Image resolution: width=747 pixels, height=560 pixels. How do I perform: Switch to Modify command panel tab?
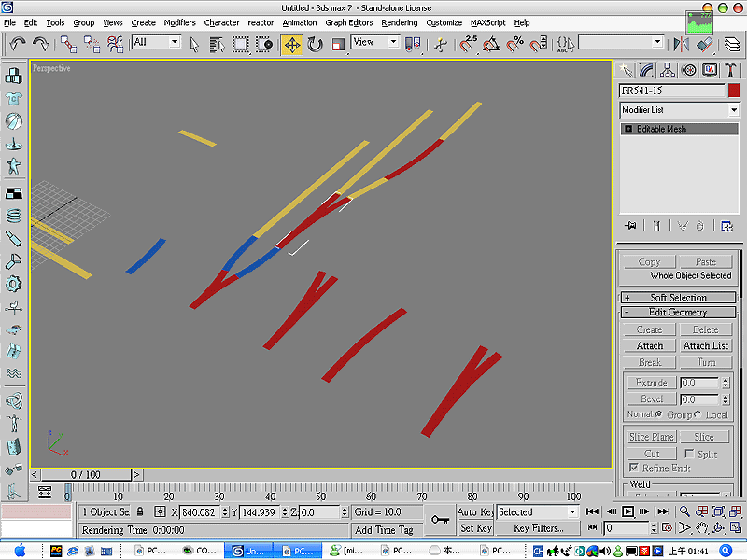pyautogui.click(x=646, y=71)
